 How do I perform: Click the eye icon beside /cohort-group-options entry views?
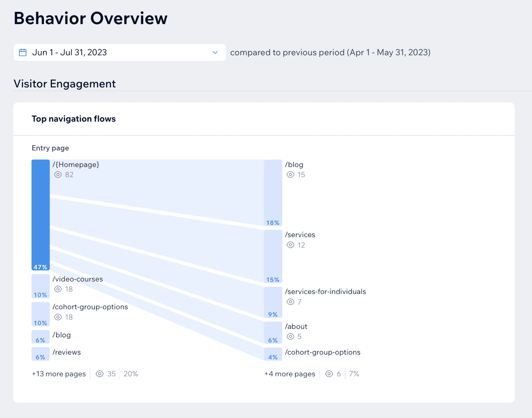click(x=58, y=317)
